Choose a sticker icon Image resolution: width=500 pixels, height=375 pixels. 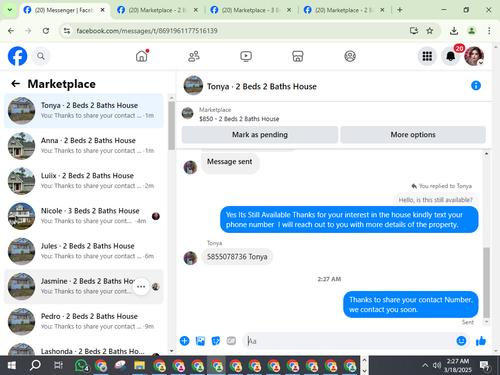click(x=216, y=341)
